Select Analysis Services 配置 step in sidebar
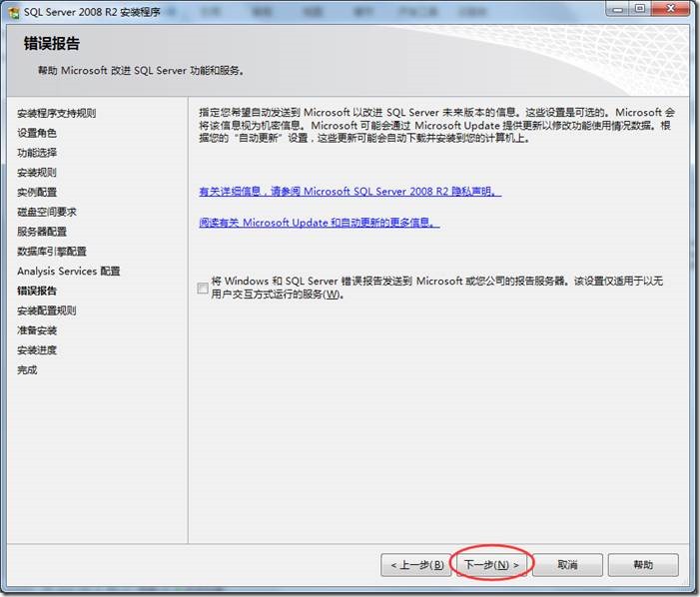The width and height of the screenshot is (700, 597). coord(69,272)
